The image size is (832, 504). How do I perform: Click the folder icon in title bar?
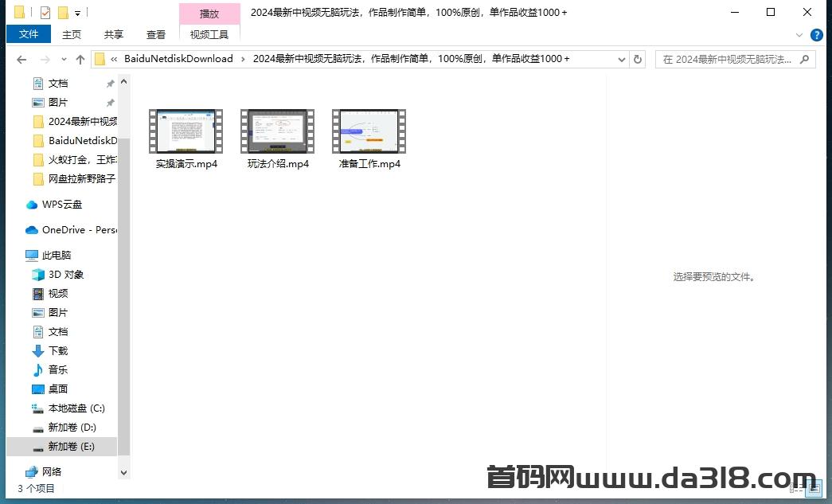20,12
